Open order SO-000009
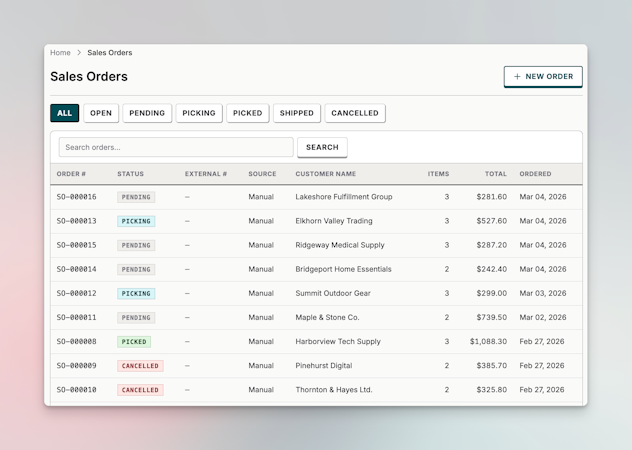Image resolution: width=632 pixels, height=450 pixels. 76,366
